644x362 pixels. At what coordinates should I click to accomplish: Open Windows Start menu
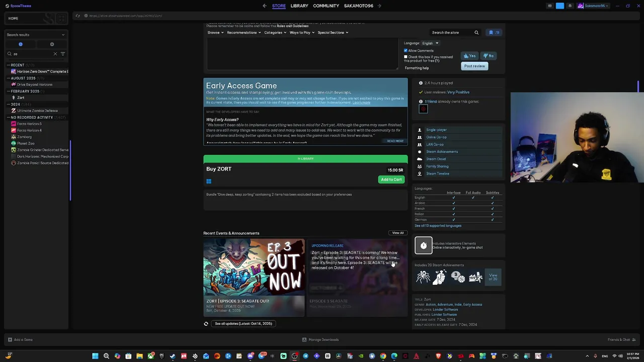coord(95,356)
